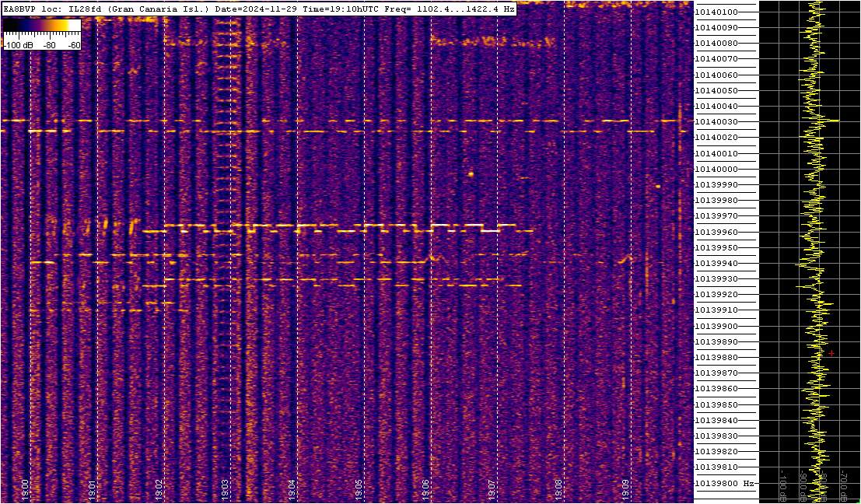The width and height of the screenshot is (861, 504).
Task: Click the 10139880 frequency label
Action: pos(716,358)
